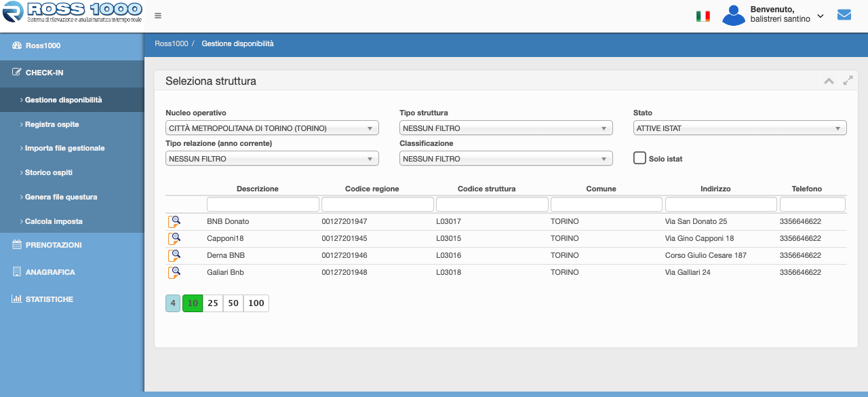868x397 pixels.
Task: Set page size to 25
Action: [213, 303]
